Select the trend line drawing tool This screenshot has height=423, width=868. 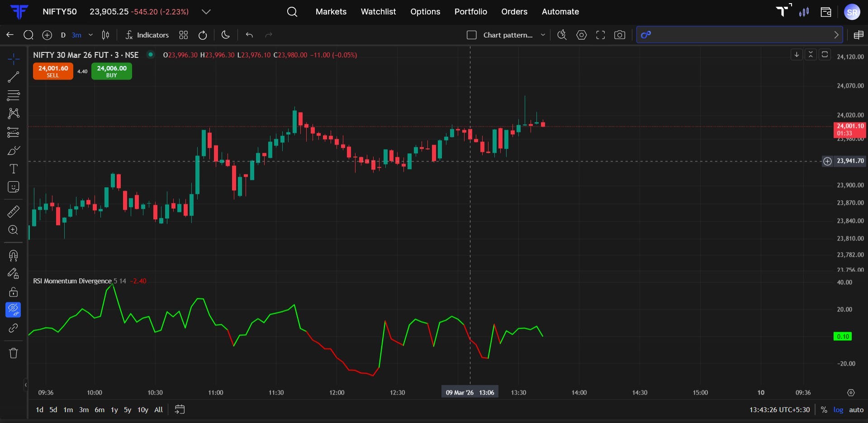point(14,77)
